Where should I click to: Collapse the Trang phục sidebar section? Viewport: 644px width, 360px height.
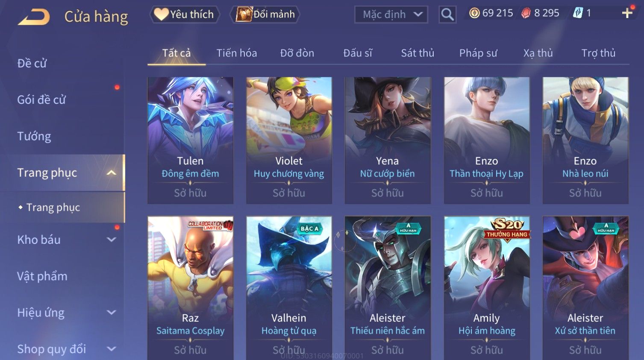(x=112, y=173)
